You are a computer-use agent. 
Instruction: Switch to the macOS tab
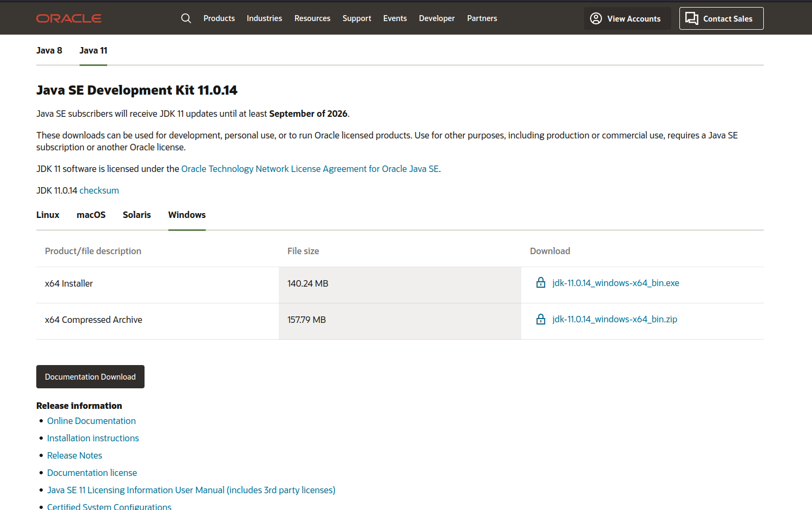(x=91, y=215)
